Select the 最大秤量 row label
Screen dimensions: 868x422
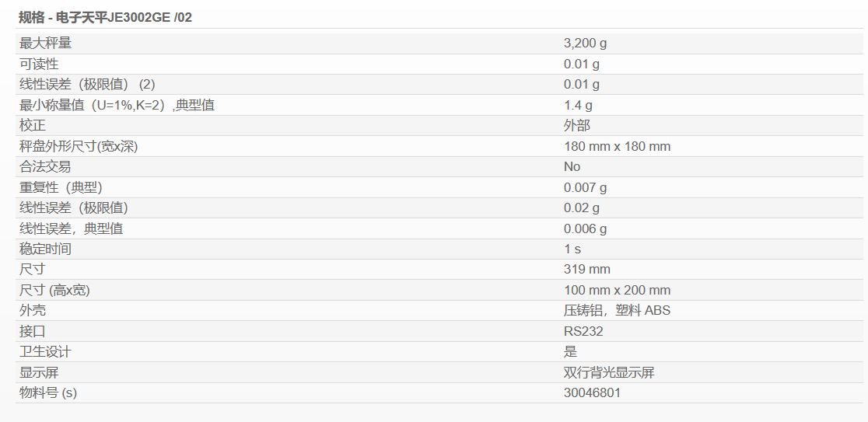pyautogui.click(x=45, y=44)
